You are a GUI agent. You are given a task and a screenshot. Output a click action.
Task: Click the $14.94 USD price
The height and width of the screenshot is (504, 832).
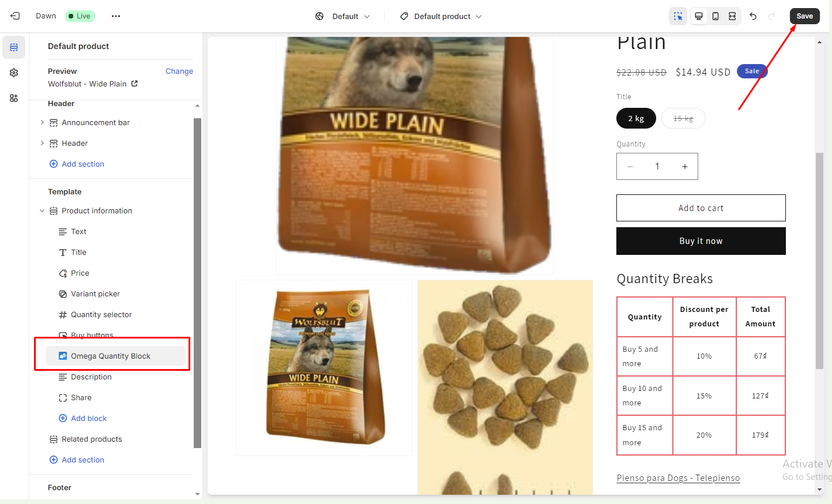point(703,72)
